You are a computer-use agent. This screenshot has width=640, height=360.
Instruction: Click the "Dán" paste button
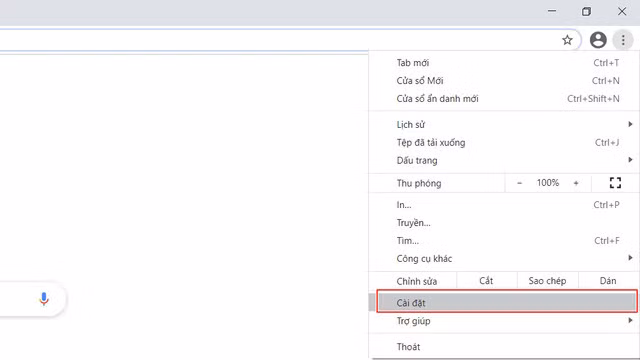pyautogui.click(x=608, y=281)
